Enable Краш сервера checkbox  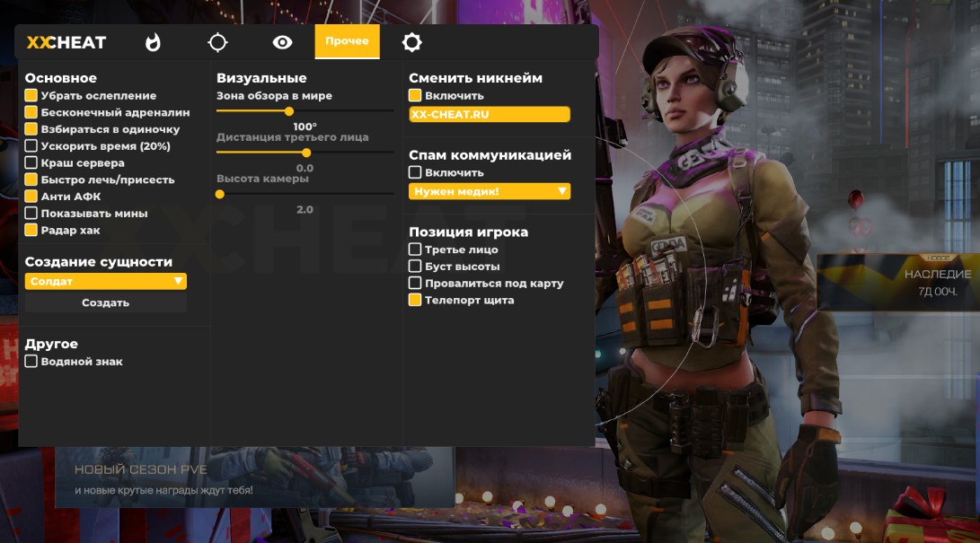click(31, 163)
